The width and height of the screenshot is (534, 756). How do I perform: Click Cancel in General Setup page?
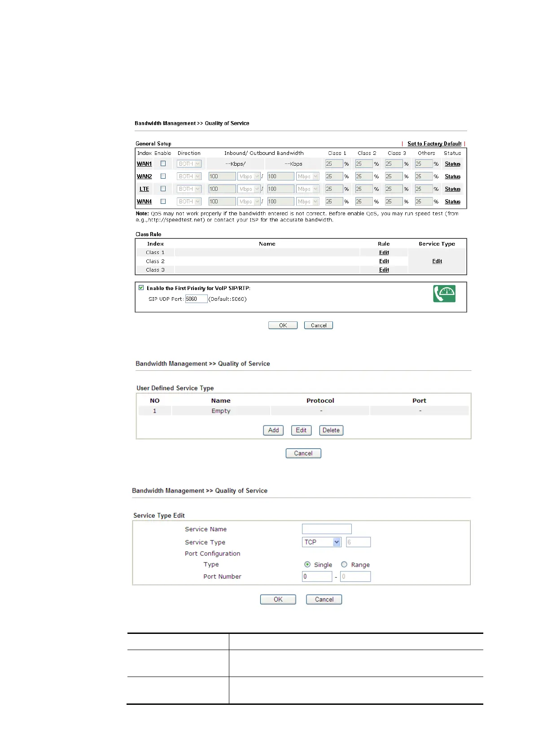pos(319,325)
